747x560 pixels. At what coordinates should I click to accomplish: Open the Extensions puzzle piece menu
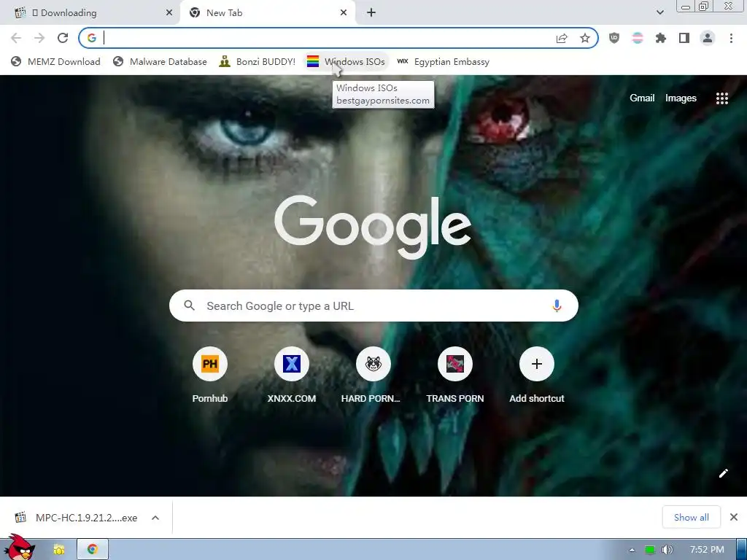click(x=661, y=38)
